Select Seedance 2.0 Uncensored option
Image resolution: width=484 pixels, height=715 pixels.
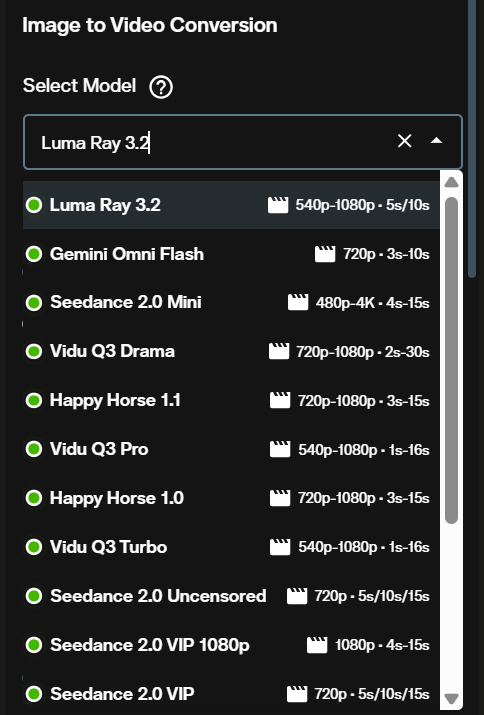click(x=231, y=596)
